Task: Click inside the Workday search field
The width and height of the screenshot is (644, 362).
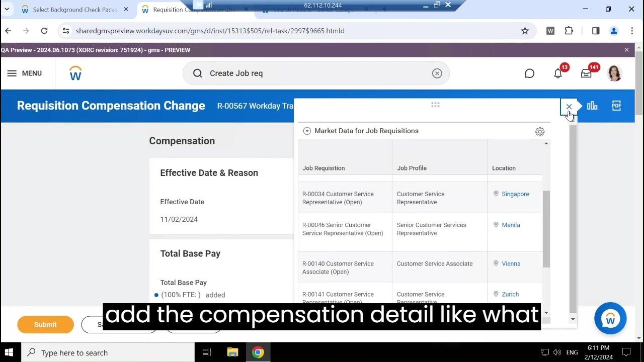Action: [316, 73]
